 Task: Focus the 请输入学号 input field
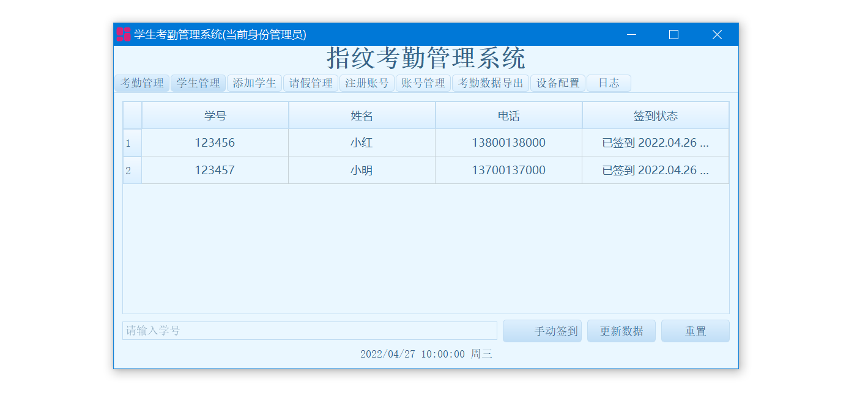tap(310, 331)
